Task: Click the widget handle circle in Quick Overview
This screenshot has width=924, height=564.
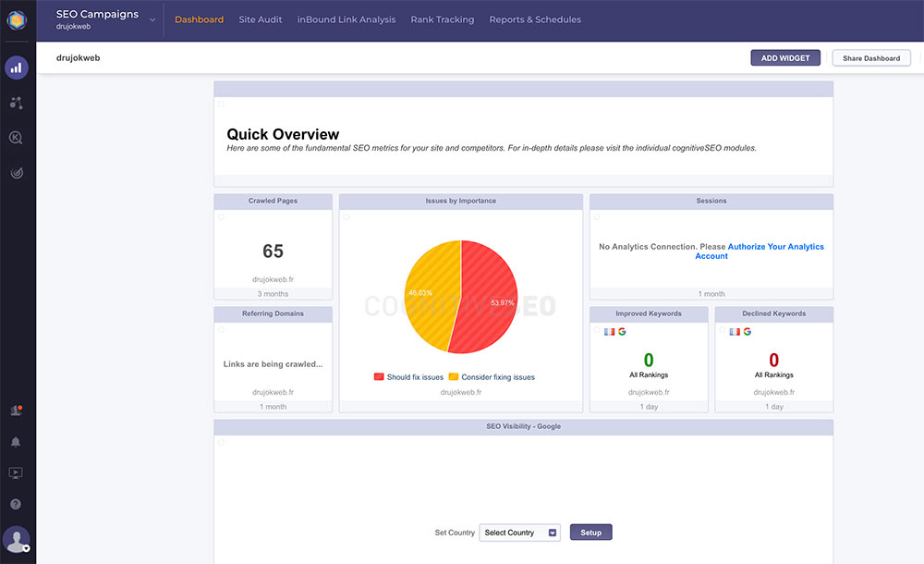Action: (x=222, y=104)
